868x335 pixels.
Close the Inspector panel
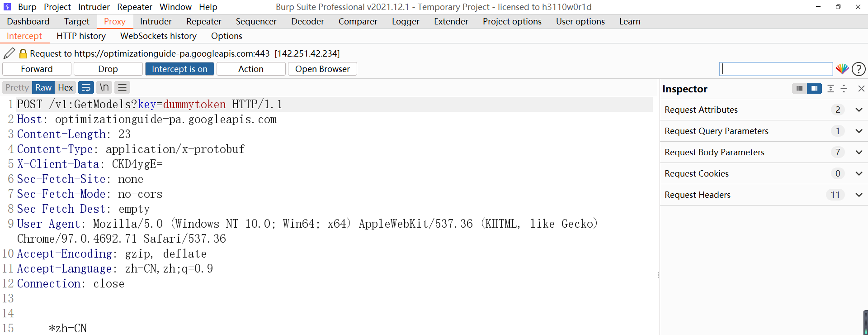tap(861, 89)
